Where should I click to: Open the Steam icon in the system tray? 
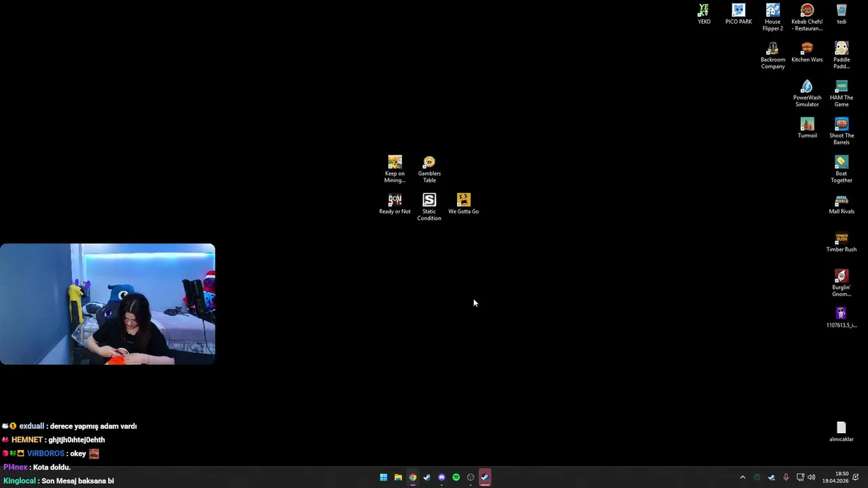coord(771,477)
